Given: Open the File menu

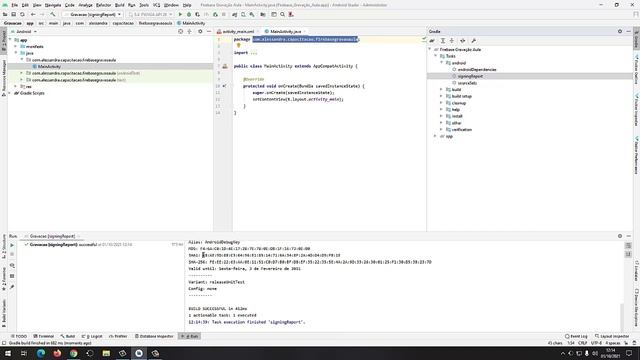Looking at the screenshot, I should (x=14, y=5).
